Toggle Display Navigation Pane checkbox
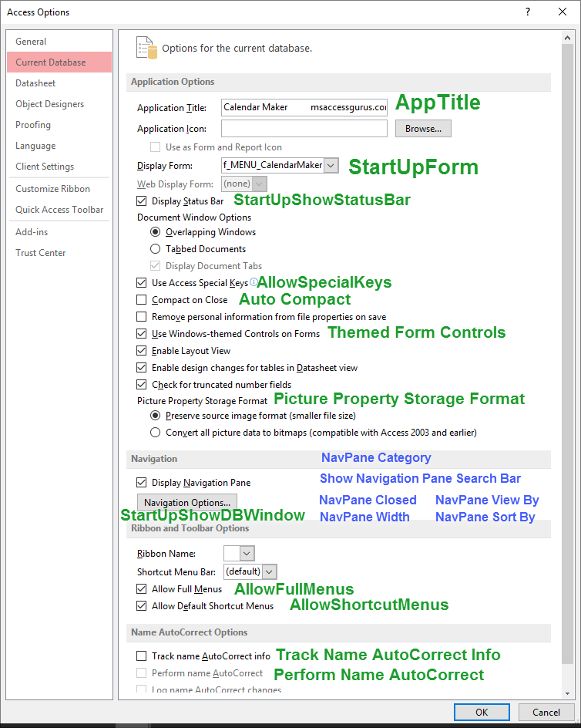This screenshot has width=581, height=728. (142, 483)
